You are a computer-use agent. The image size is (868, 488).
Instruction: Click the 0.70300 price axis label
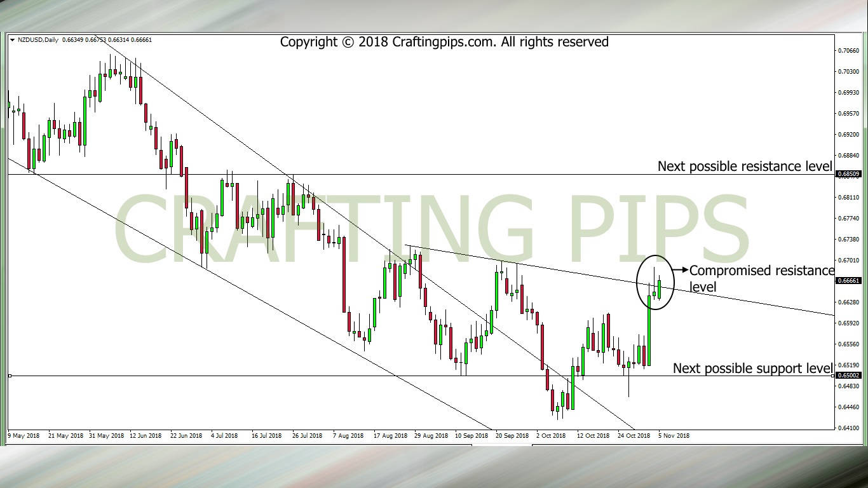tap(850, 71)
